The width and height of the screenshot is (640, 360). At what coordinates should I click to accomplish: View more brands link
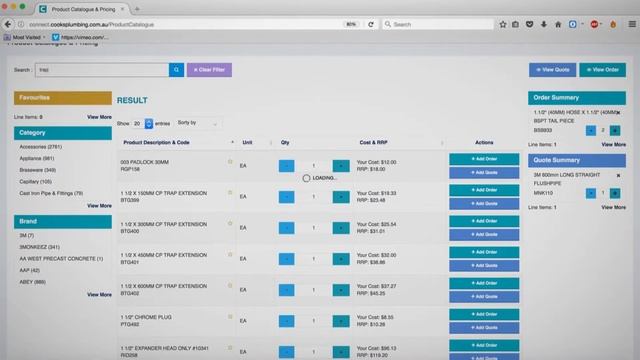coord(99,294)
